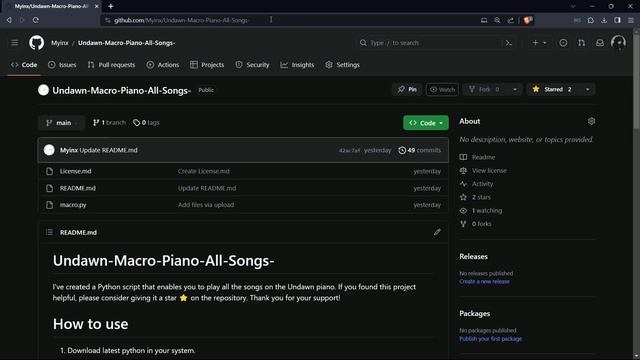Click the Myinx owner breadcrumb
Screen dimensions: 640x360
click(60, 43)
